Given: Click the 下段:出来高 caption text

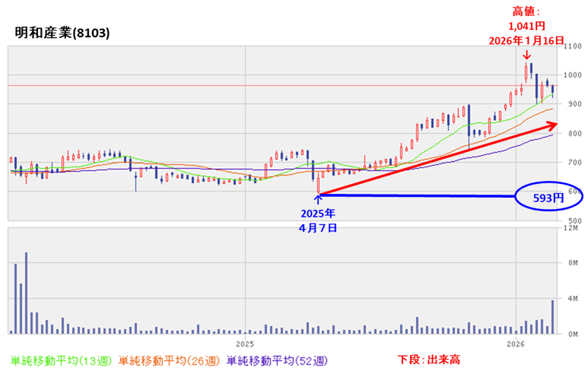Looking at the screenshot, I should point(429,360).
